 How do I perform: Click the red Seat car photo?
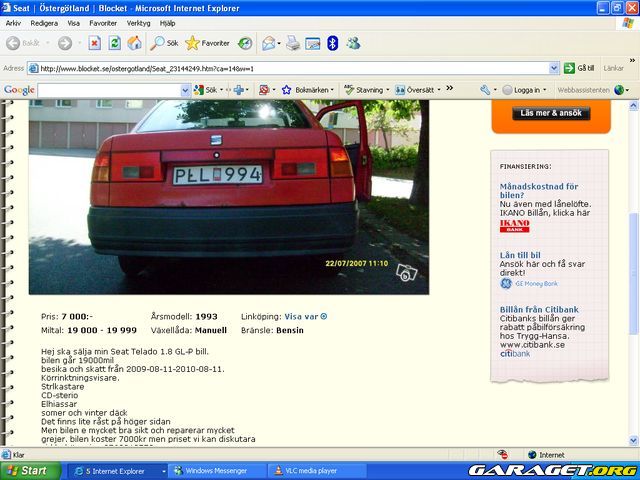pyautogui.click(x=229, y=197)
